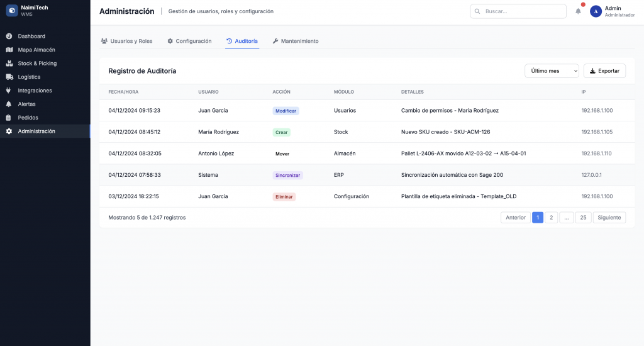This screenshot has width=644, height=346.
Task: Jump to page 25 of results
Action: pos(583,218)
